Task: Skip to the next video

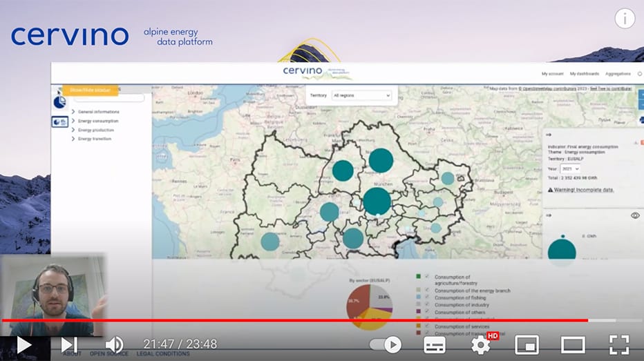Action: click(69, 344)
